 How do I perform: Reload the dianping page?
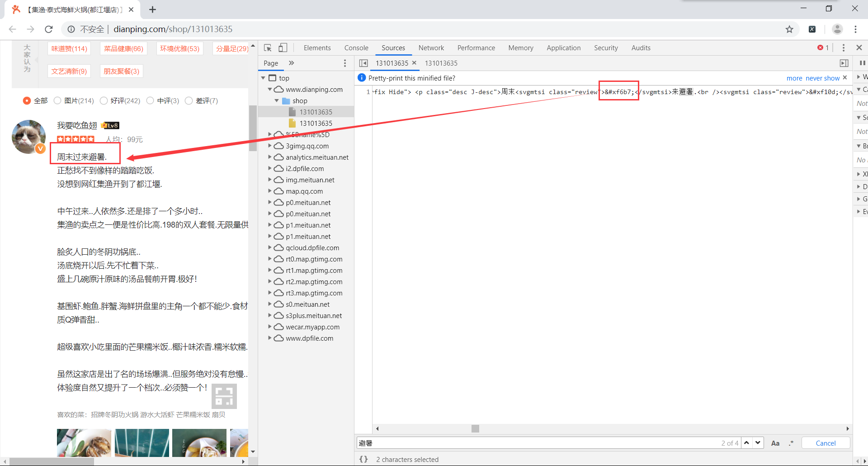point(49,29)
